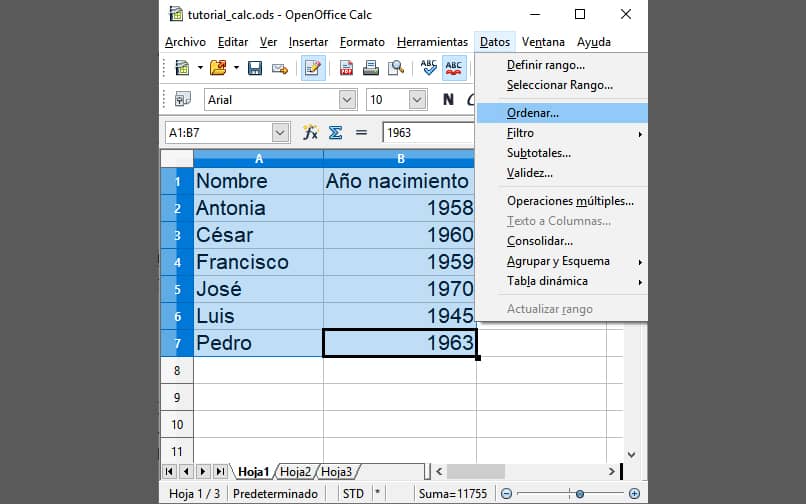Choose Validez from the menu
Screen dimensions: 806x504
562,173
